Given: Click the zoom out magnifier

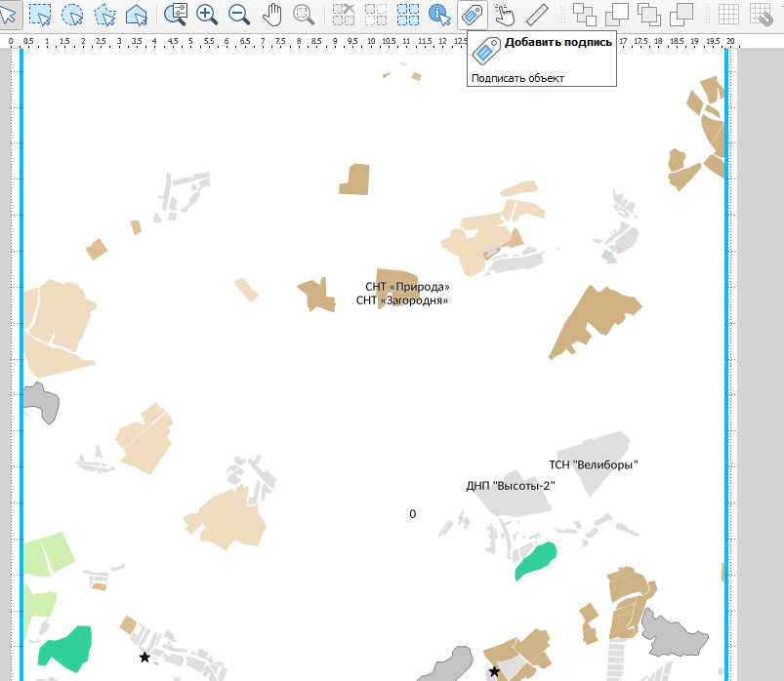Looking at the screenshot, I should pyautogui.click(x=239, y=14).
